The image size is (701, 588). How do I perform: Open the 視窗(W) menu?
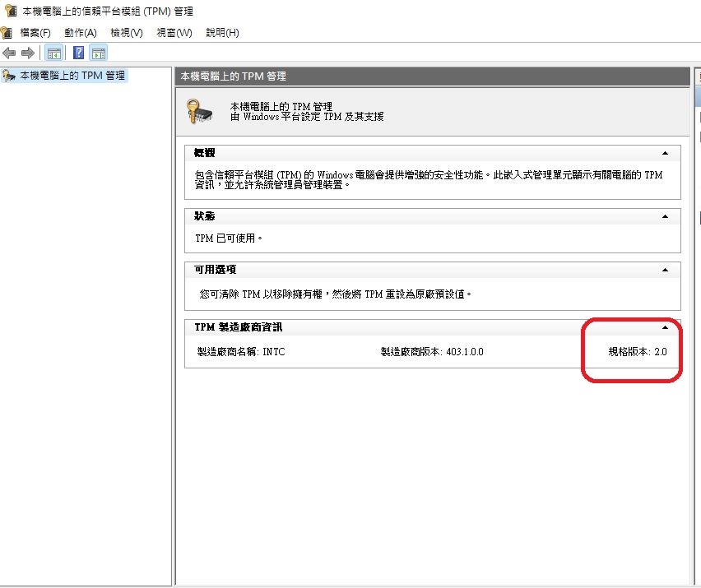click(x=174, y=33)
